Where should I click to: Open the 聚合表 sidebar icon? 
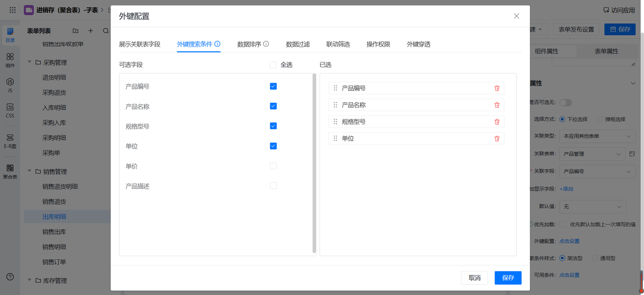coord(10,171)
